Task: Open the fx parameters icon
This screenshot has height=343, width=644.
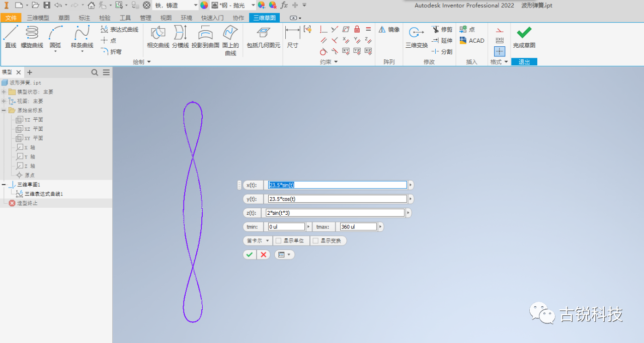Action: (284, 5)
